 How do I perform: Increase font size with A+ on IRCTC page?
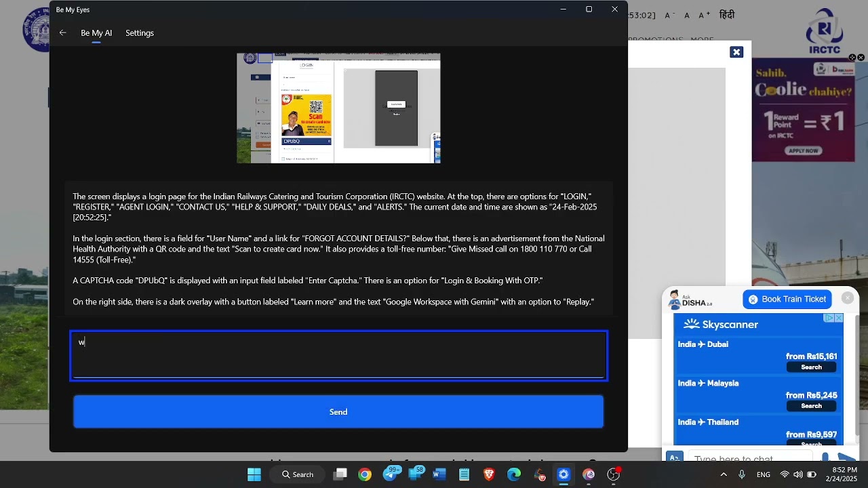pos(703,15)
